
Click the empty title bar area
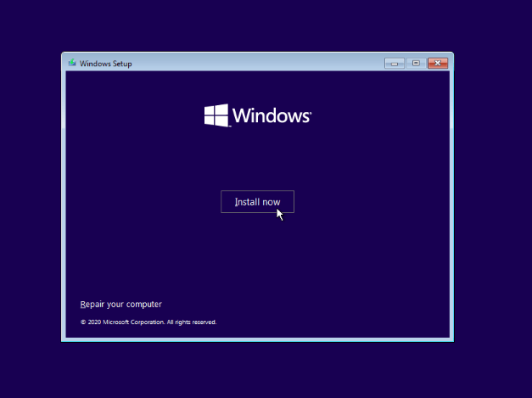tap(255, 63)
